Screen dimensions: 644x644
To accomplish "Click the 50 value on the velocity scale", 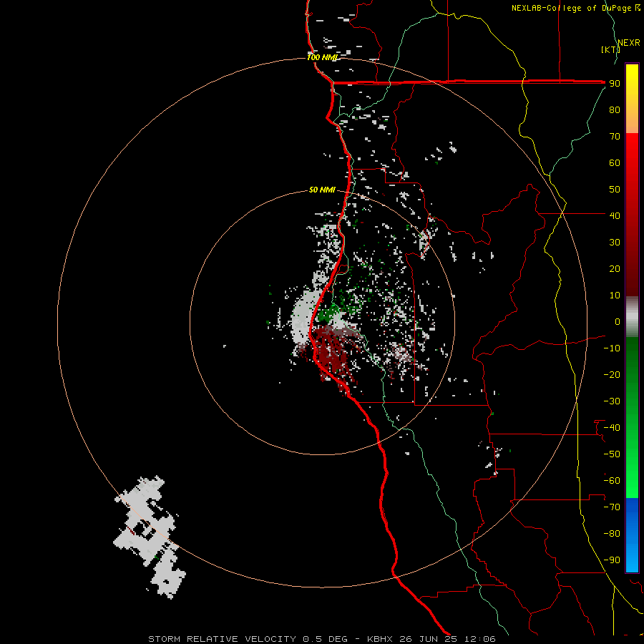I will 615,190.
